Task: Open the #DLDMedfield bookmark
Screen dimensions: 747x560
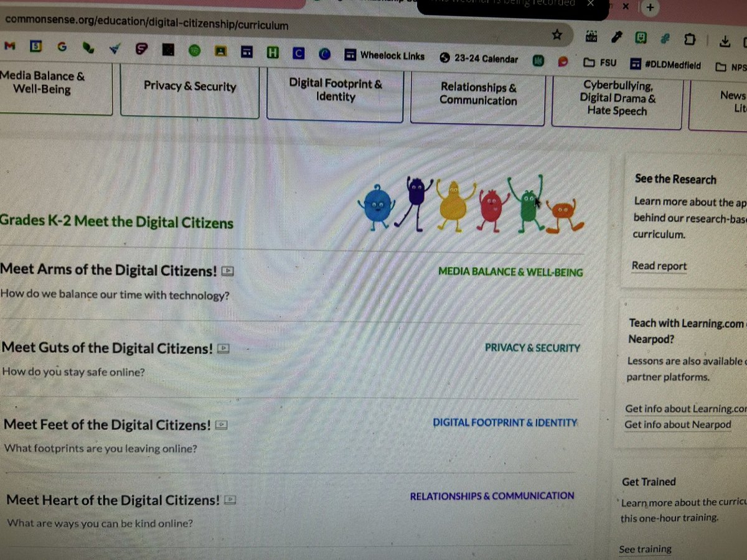Action: point(665,65)
